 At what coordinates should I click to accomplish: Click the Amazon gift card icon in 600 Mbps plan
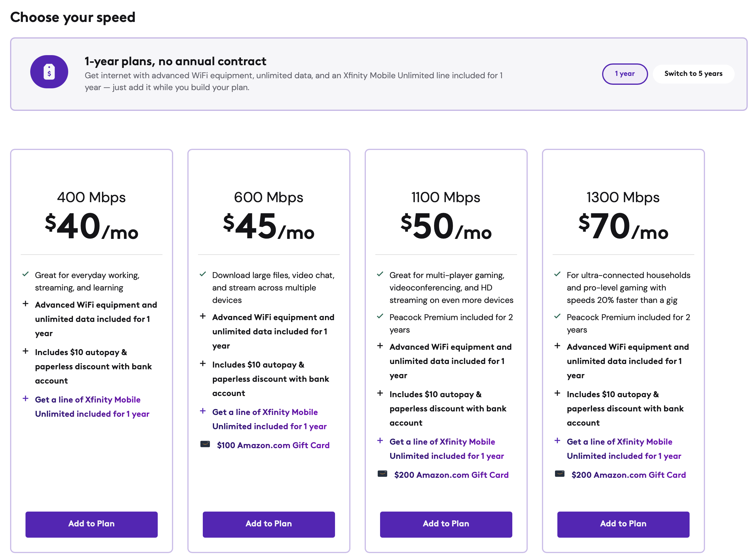[x=205, y=444]
